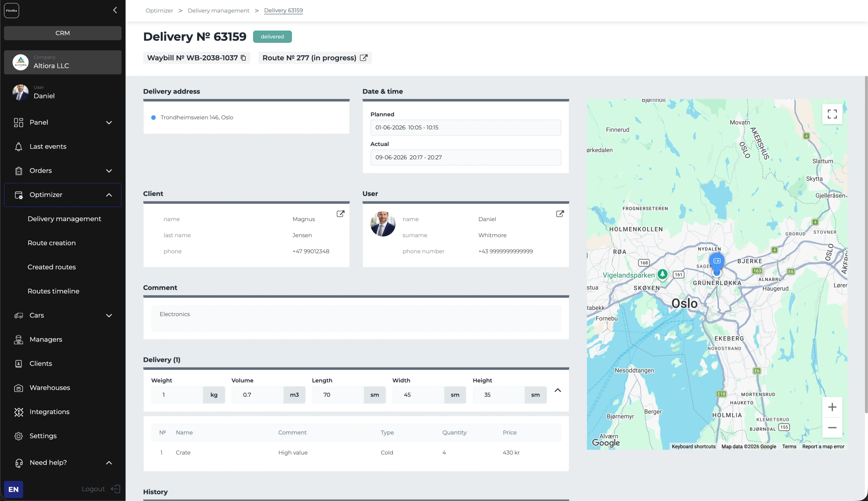This screenshot has height=501, width=868.
Task: Zoom out on the map
Action: point(832,427)
